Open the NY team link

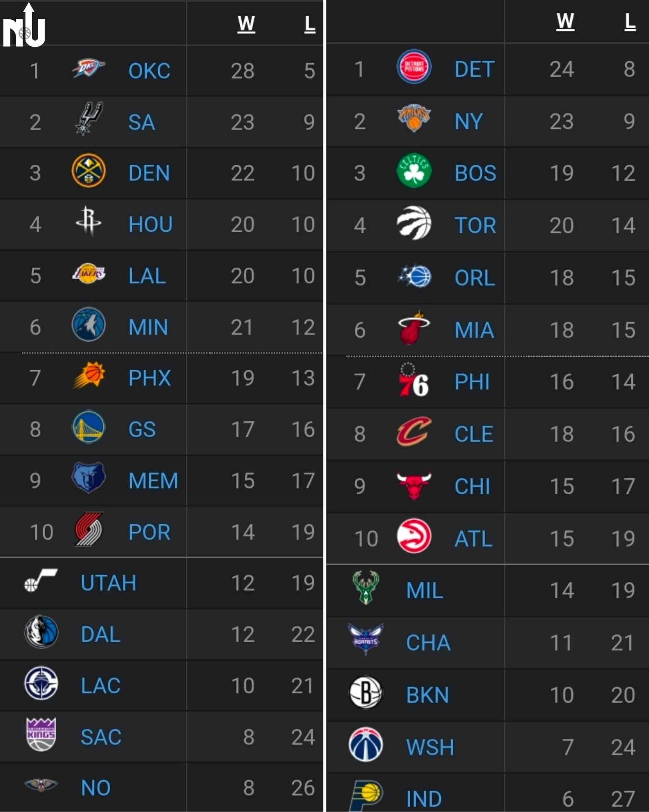[468, 122]
